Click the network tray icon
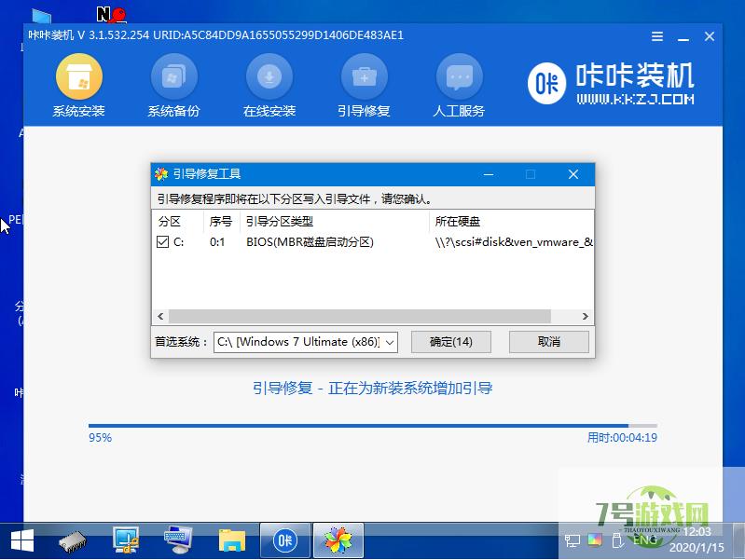This screenshot has height=560, width=745. [573, 540]
